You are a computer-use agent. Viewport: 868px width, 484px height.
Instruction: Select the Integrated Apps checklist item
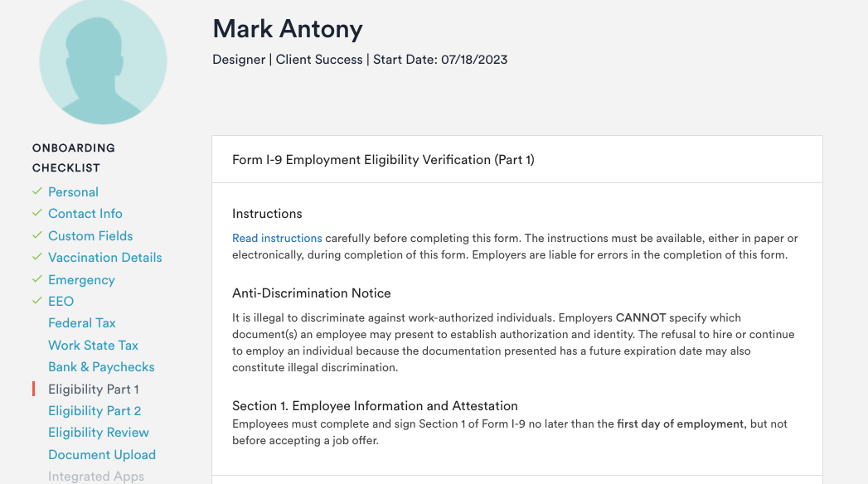click(x=96, y=477)
